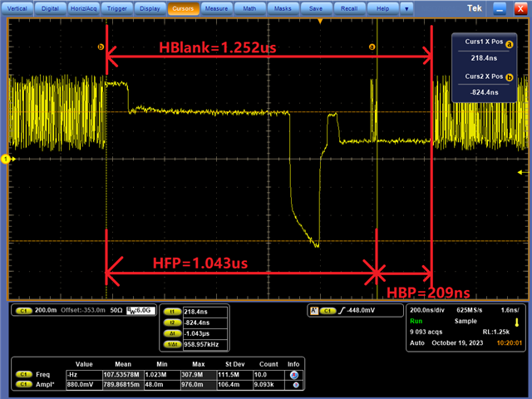Close the Tek window with red X
The height and width of the screenshot is (399, 532).
click(520, 8)
